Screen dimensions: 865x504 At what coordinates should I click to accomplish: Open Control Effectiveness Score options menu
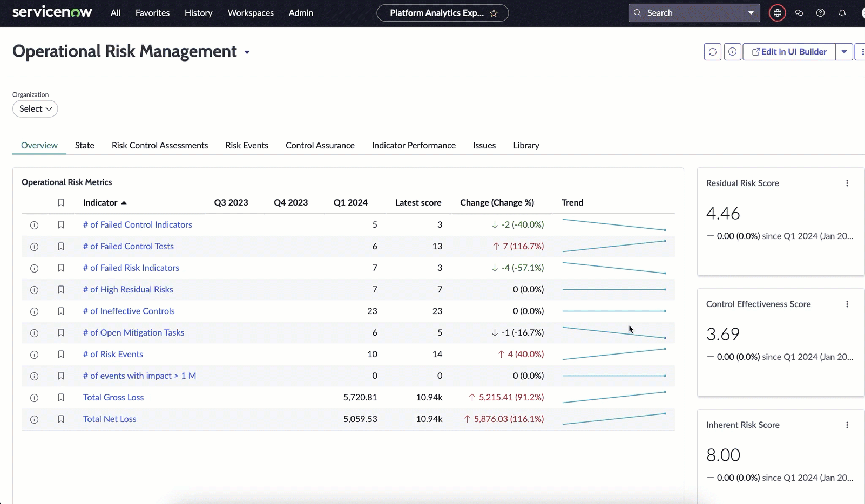click(847, 304)
